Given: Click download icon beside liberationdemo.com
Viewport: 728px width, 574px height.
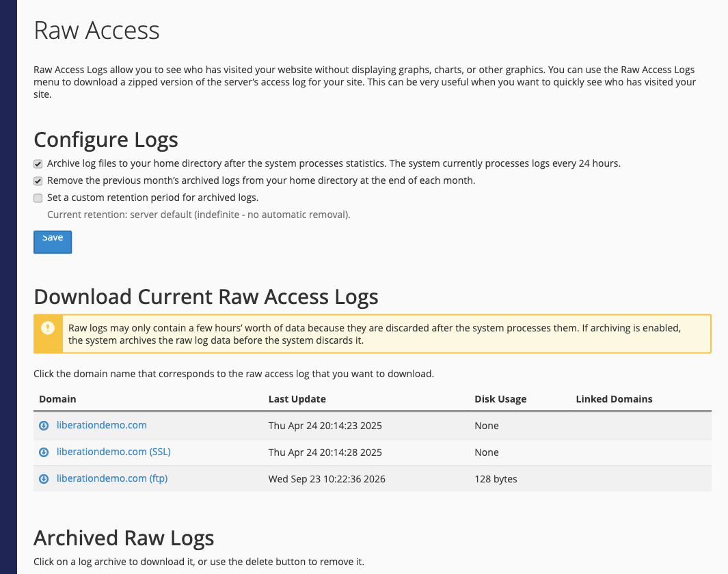Looking at the screenshot, I should 44,426.
